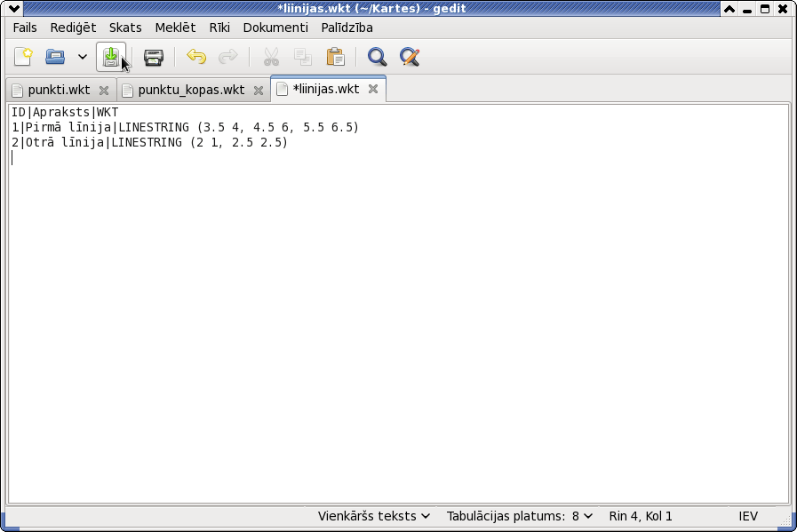Expand the recent files arrow beside Open
The width and height of the screenshot is (797, 532).
83,57
